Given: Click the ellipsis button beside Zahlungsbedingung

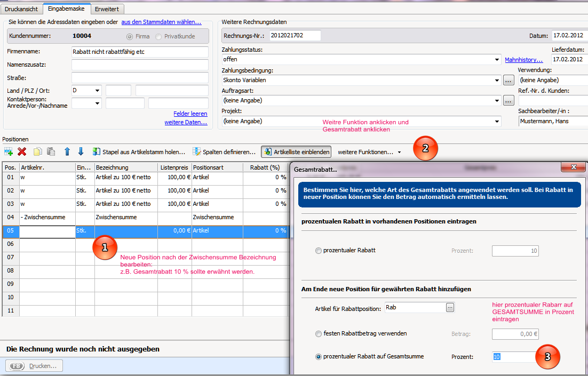Looking at the screenshot, I should (x=508, y=80).
